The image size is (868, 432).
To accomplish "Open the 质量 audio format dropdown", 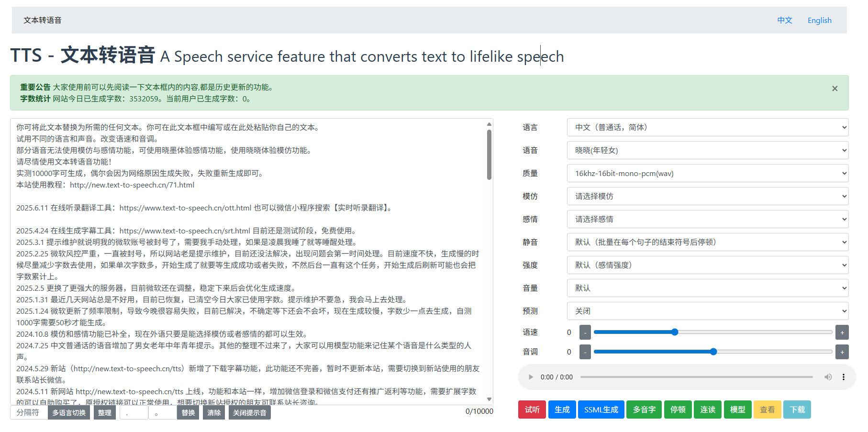I will click(707, 173).
